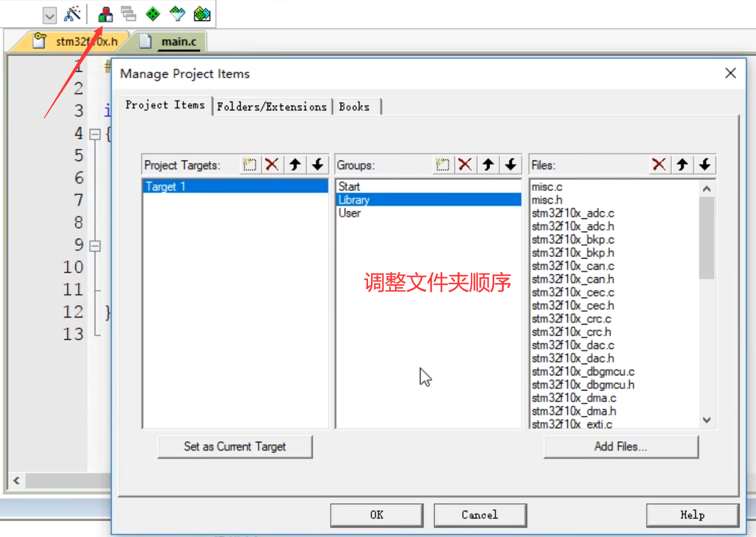Delete the selected group
Screen dimensions: 756x537
click(465, 165)
